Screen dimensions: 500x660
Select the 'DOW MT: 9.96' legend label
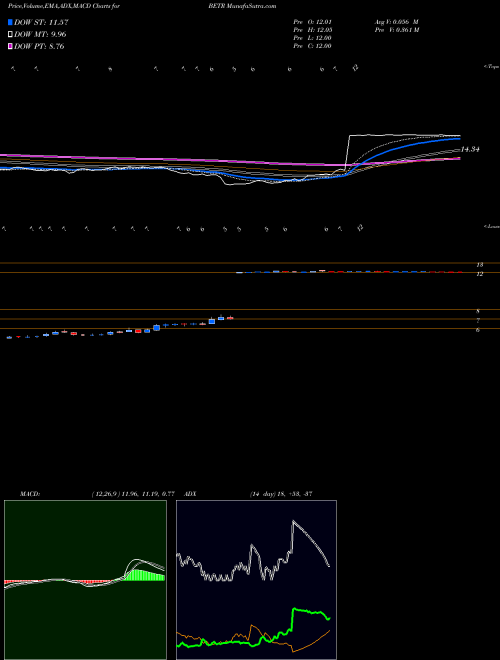tap(40, 35)
